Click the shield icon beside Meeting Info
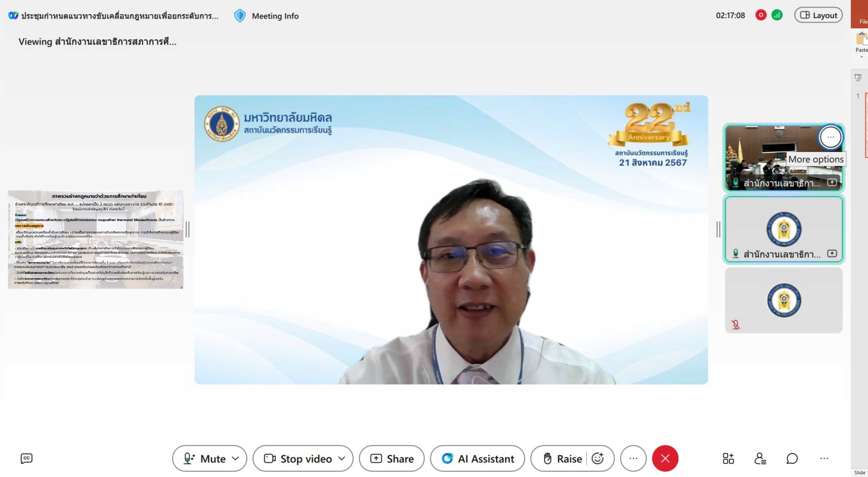The height and width of the screenshot is (477, 868). tap(240, 16)
